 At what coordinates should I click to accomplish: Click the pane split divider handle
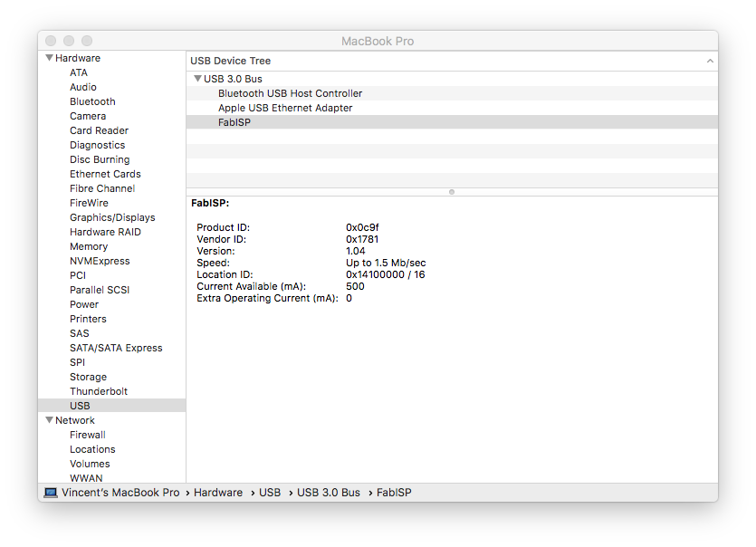pos(452,192)
